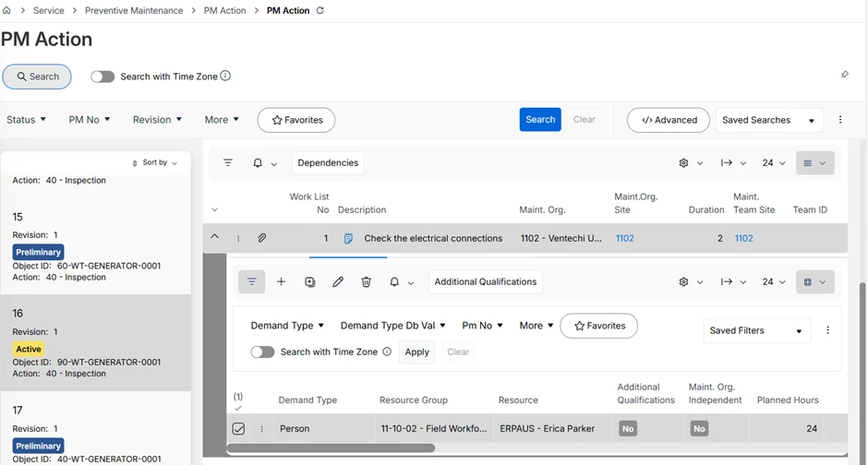Change work list page size 24
Viewport: 868px width, 465px height.
pyautogui.click(x=774, y=162)
